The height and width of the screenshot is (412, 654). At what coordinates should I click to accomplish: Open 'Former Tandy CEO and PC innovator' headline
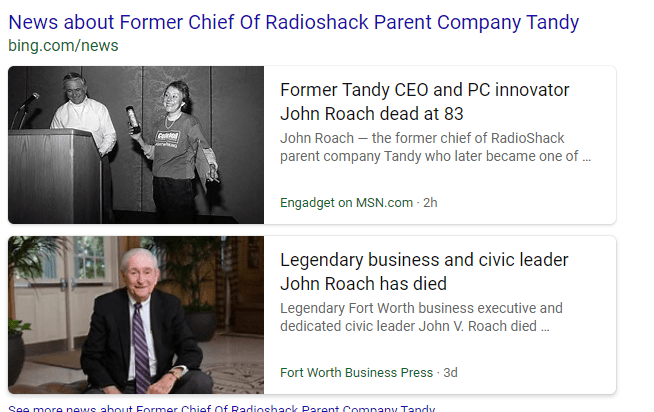pyautogui.click(x=424, y=90)
